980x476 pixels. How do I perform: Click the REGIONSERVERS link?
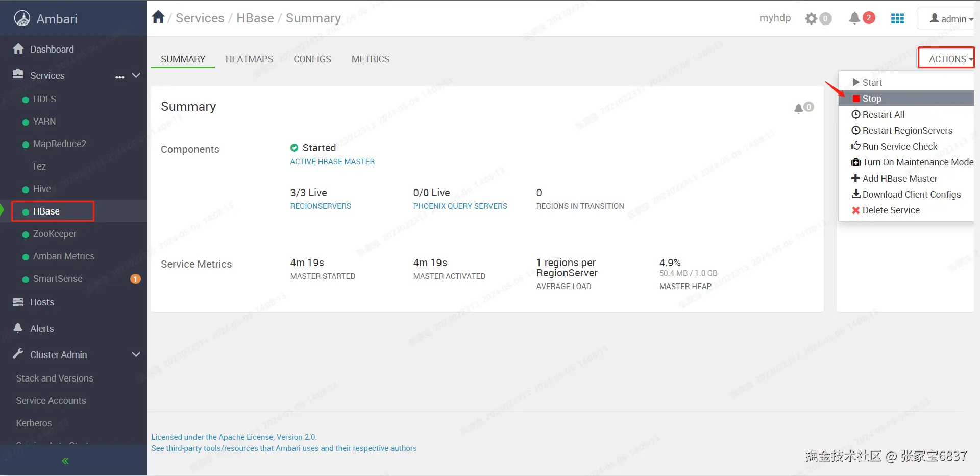coord(321,206)
